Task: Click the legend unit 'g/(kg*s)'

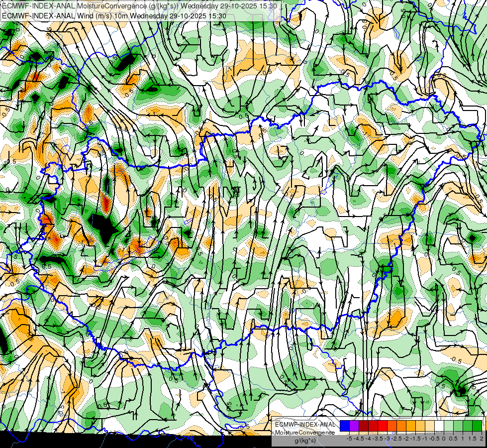Action: click(x=305, y=441)
